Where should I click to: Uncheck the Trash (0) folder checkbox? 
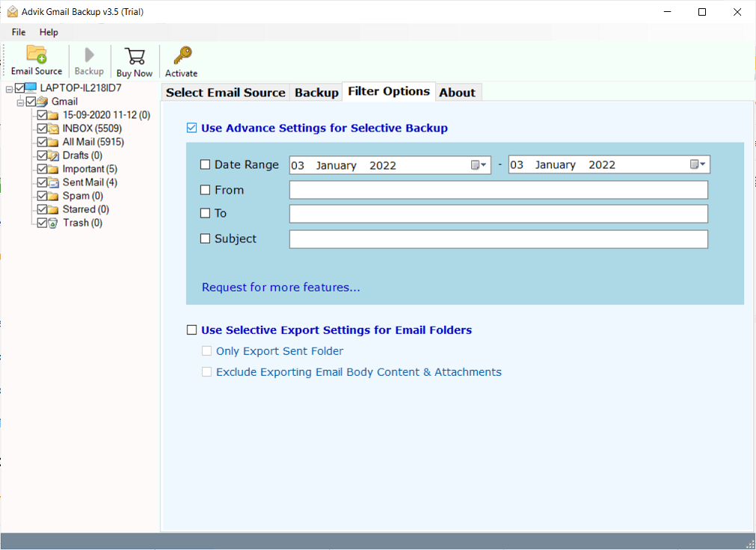[x=42, y=223]
